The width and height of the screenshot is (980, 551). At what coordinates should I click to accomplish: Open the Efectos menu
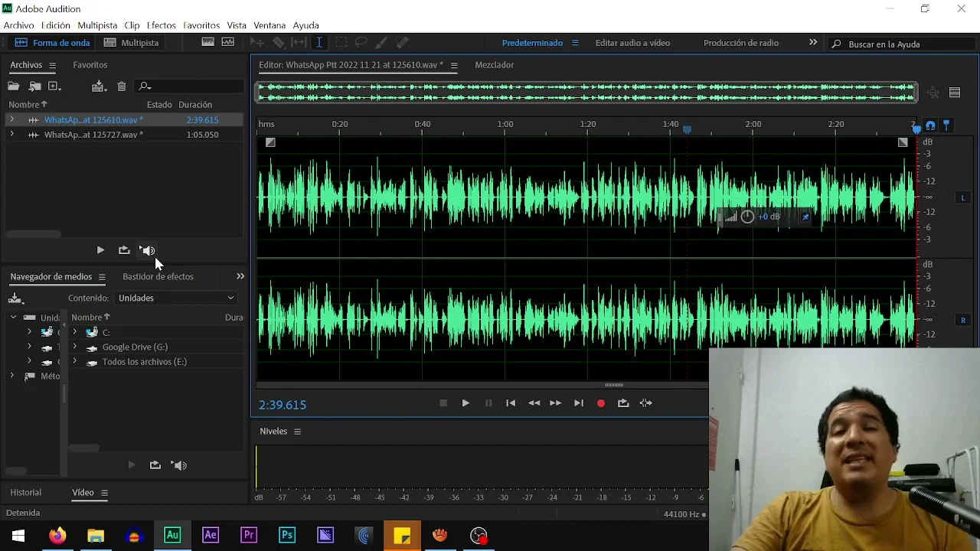coord(161,25)
